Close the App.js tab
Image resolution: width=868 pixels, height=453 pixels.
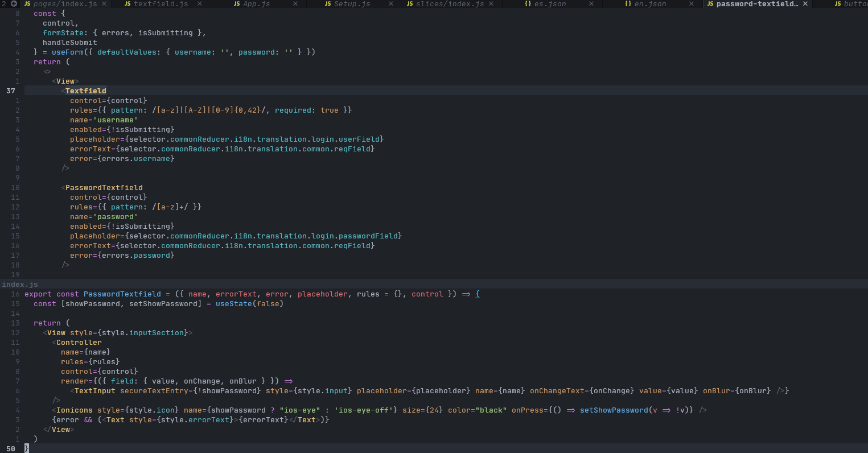coord(295,4)
